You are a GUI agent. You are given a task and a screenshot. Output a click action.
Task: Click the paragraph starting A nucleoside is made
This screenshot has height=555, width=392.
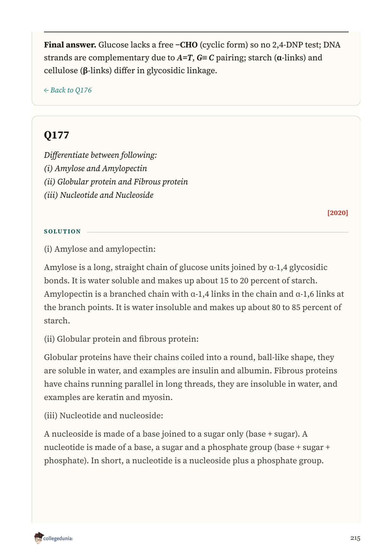(x=187, y=447)
